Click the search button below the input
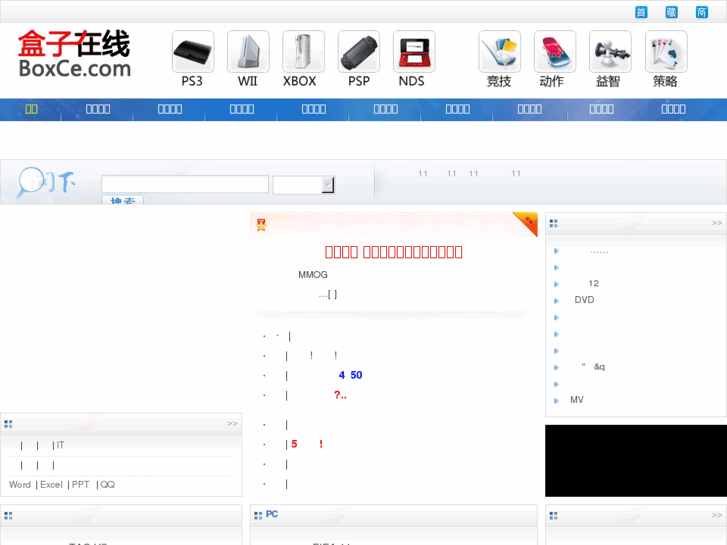Viewport: 727px width, 545px height. pos(122,200)
